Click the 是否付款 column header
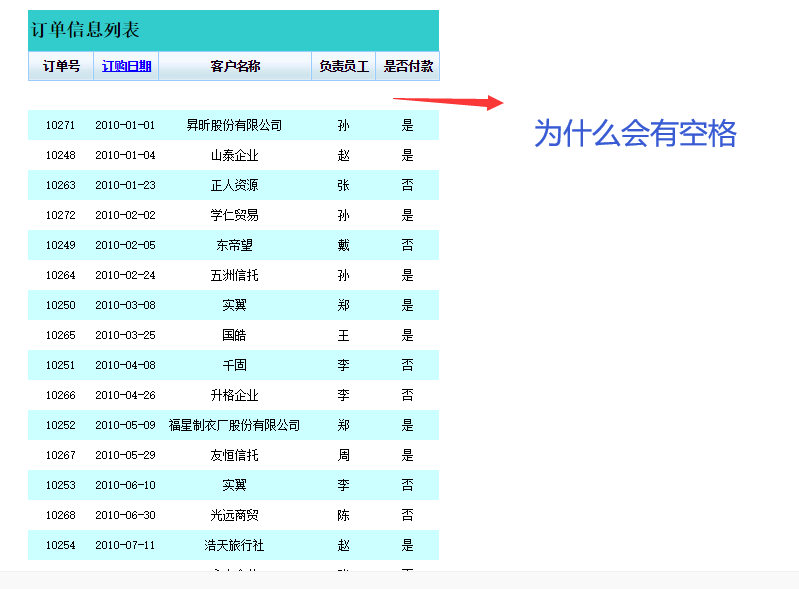The height and width of the screenshot is (589, 799). tap(408, 66)
